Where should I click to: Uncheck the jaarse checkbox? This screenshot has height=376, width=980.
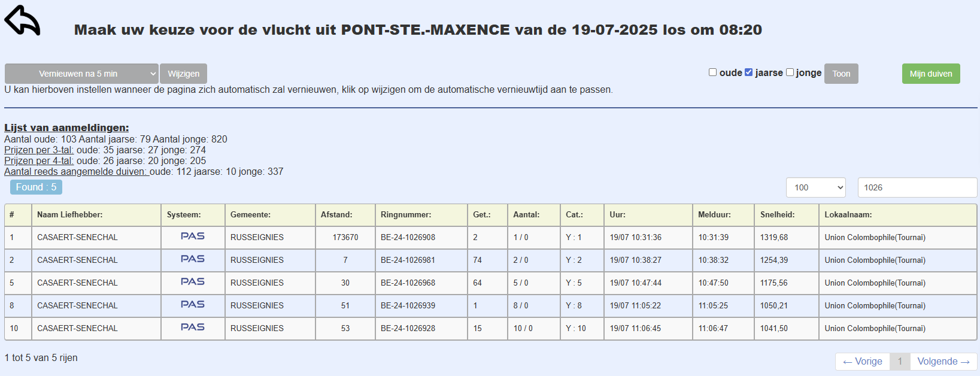(748, 72)
